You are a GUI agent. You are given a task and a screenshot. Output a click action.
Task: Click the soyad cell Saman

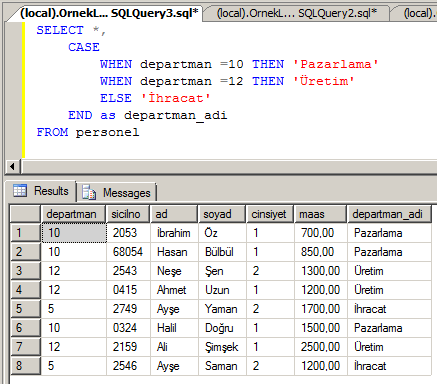222,366
